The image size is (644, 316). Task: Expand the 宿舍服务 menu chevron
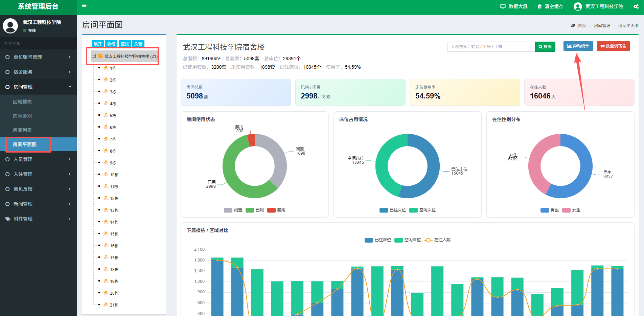pos(70,72)
